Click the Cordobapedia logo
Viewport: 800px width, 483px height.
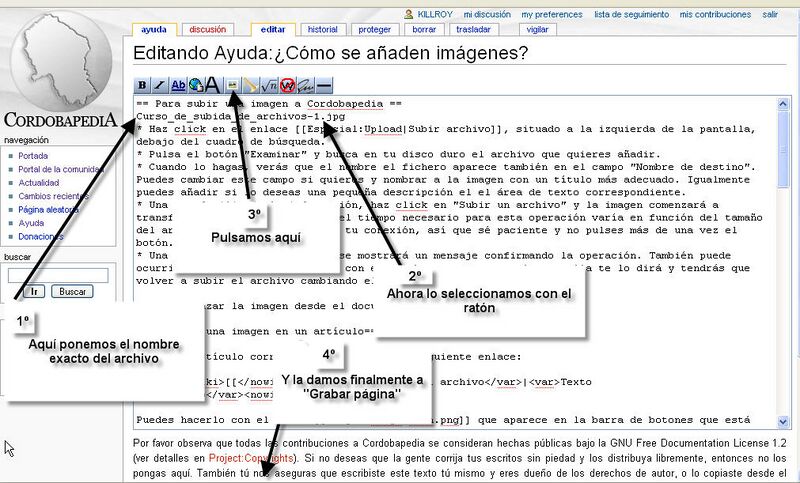[x=61, y=69]
